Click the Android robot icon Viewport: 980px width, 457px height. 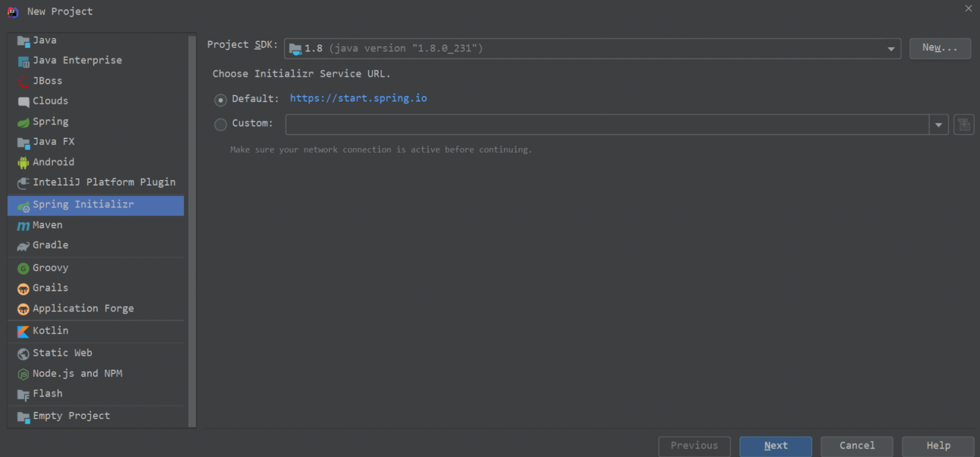pyautogui.click(x=23, y=163)
